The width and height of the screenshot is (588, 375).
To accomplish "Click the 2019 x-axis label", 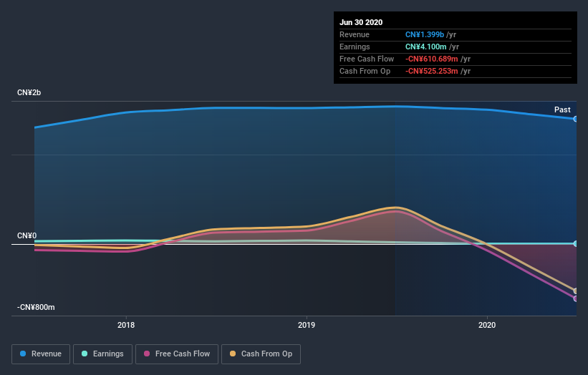I will (x=307, y=325).
